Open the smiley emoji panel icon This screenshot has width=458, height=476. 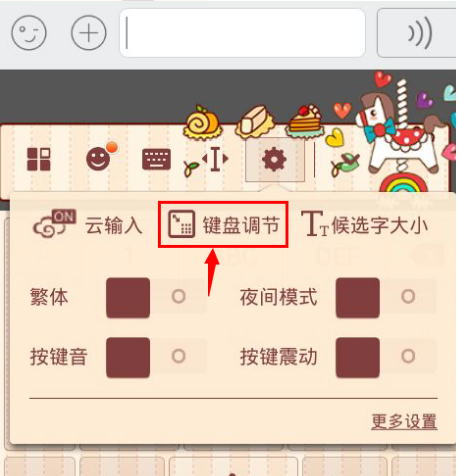100,157
